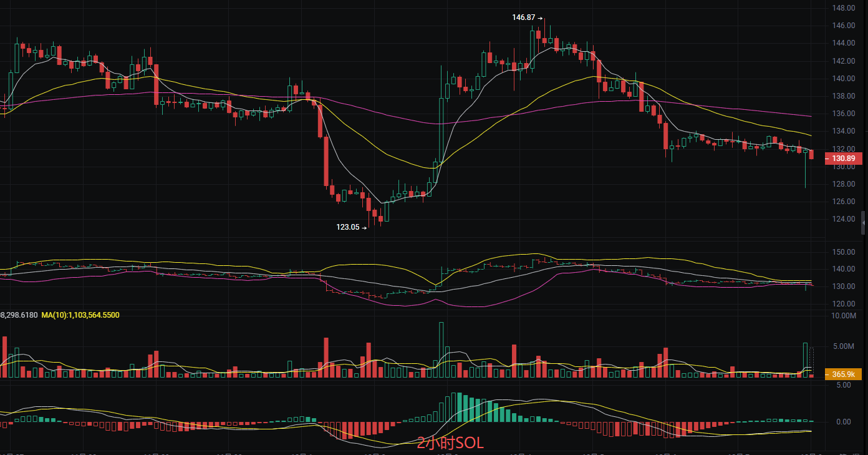Select the latest red candlestick at chart edge
The height and width of the screenshot is (455, 868).
811,154
